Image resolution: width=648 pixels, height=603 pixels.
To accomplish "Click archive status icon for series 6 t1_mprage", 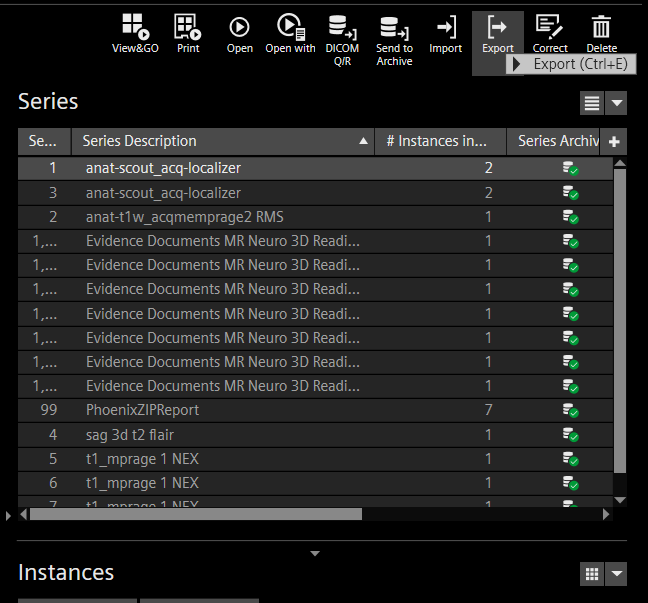I will coord(570,483).
